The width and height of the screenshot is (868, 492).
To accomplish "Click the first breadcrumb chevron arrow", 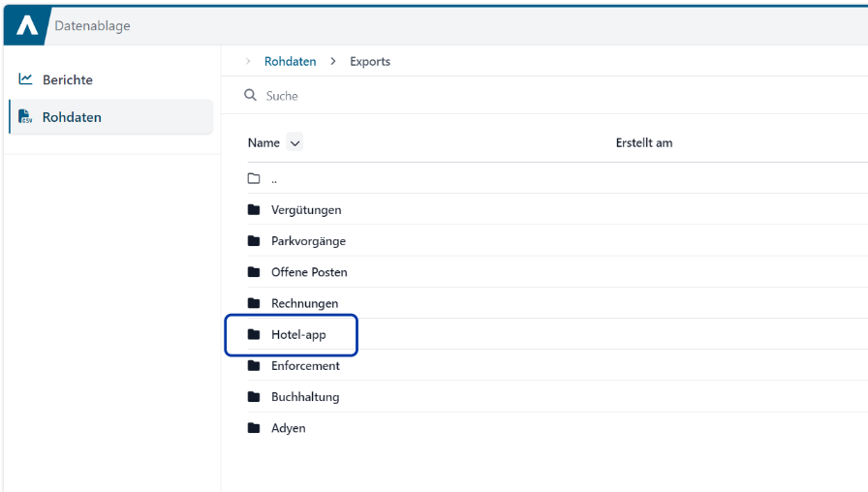I will tap(248, 61).
